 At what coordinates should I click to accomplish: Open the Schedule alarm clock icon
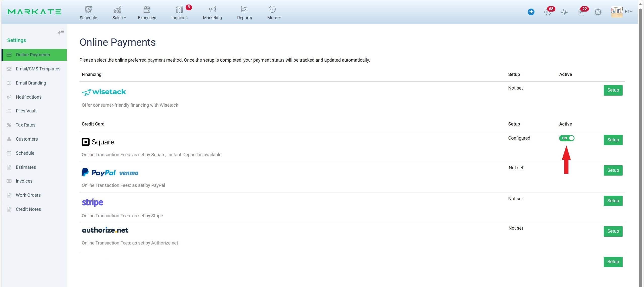click(88, 10)
